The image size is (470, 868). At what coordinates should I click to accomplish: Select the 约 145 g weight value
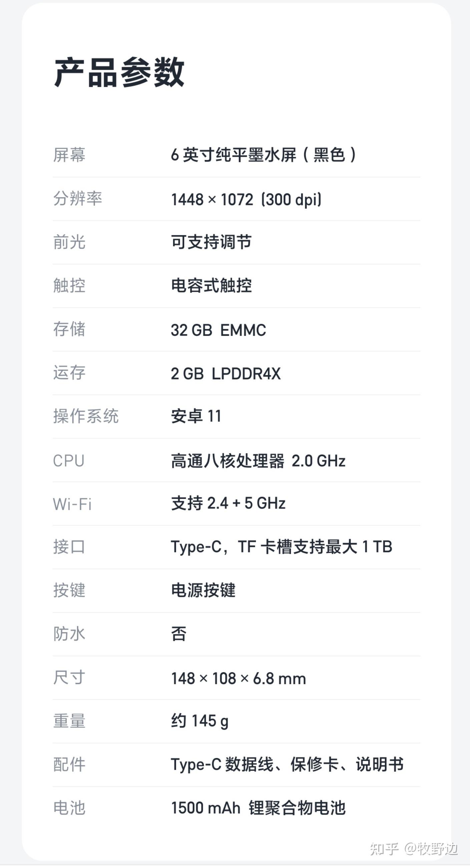pyautogui.click(x=199, y=721)
